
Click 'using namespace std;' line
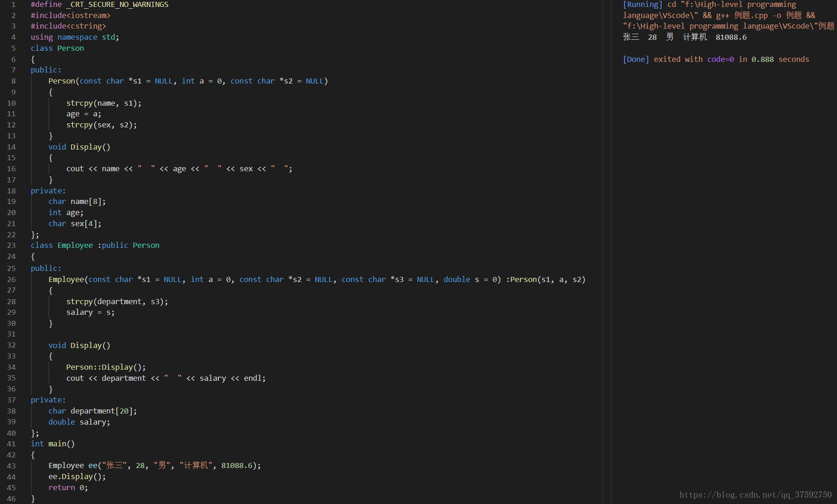point(75,37)
